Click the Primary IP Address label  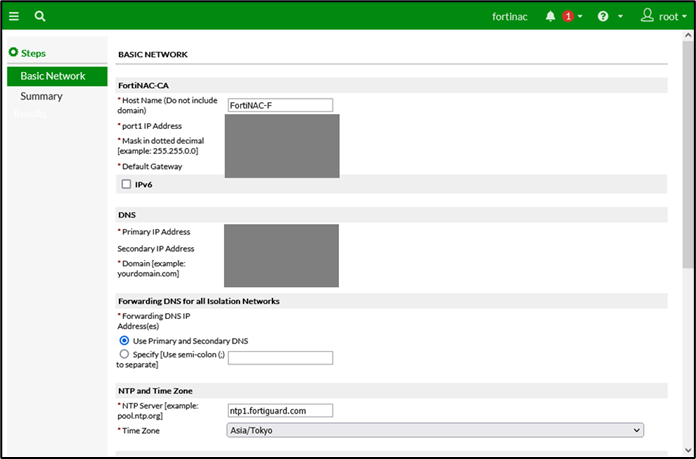[x=154, y=232]
